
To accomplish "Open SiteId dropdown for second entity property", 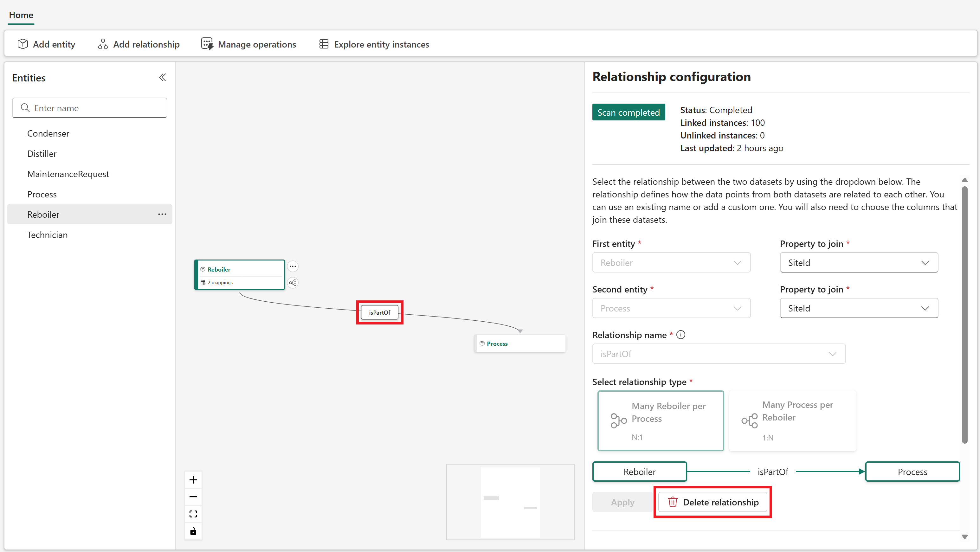I will click(859, 308).
